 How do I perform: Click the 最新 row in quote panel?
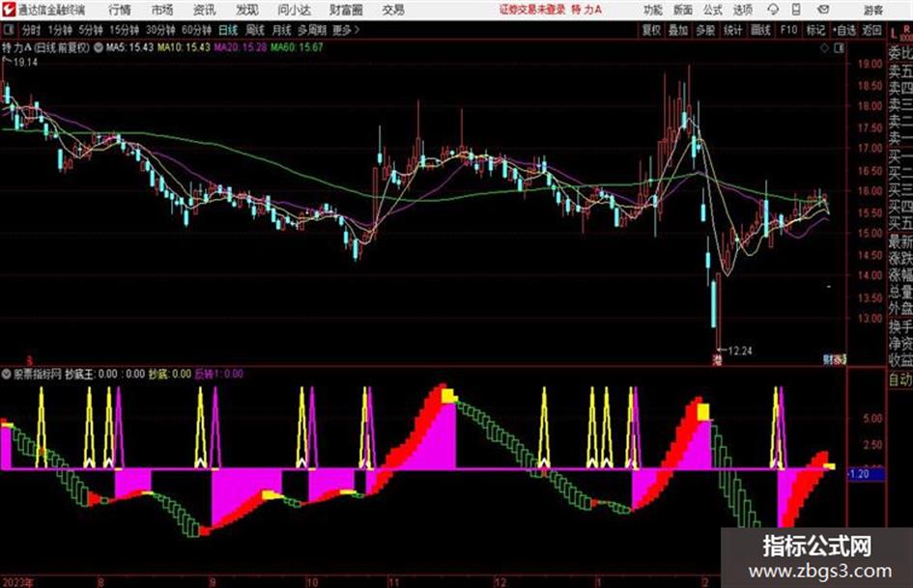pyautogui.click(x=900, y=240)
